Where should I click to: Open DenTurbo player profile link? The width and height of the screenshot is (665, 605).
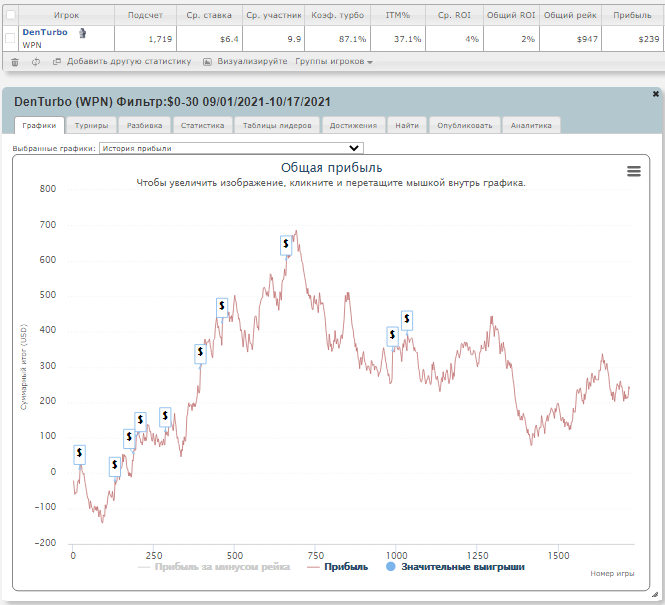tap(45, 32)
